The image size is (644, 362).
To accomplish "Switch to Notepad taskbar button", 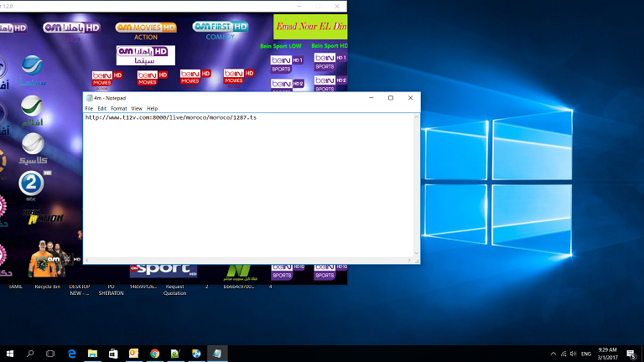I will click(x=217, y=354).
